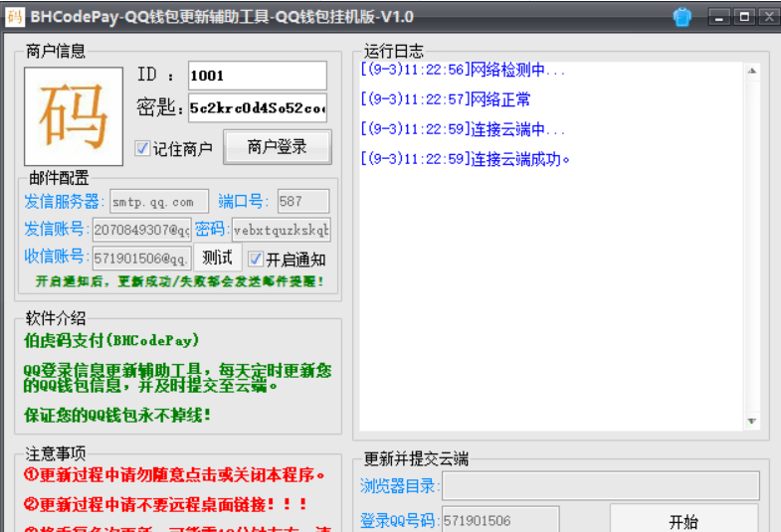Maximize the BHCodePay window
This screenshot has width=781, height=532.
coord(744,18)
